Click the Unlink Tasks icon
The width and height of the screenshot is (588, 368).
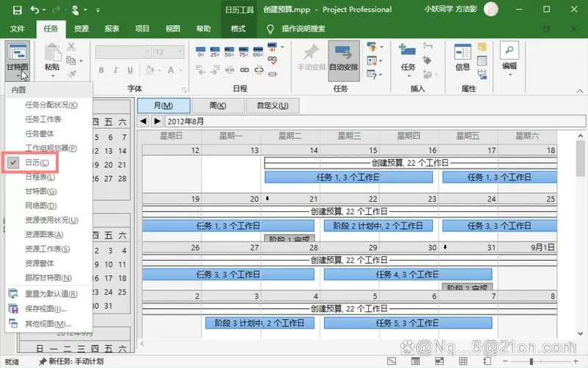(x=259, y=70)
